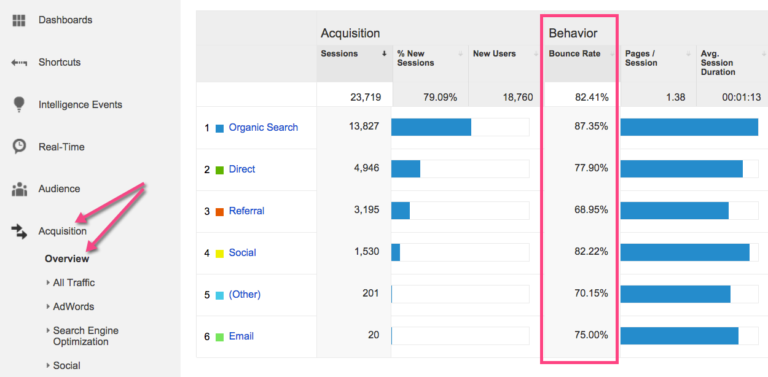
Task: Click the 79.09% new sessions total
Action: click(440, 97)
